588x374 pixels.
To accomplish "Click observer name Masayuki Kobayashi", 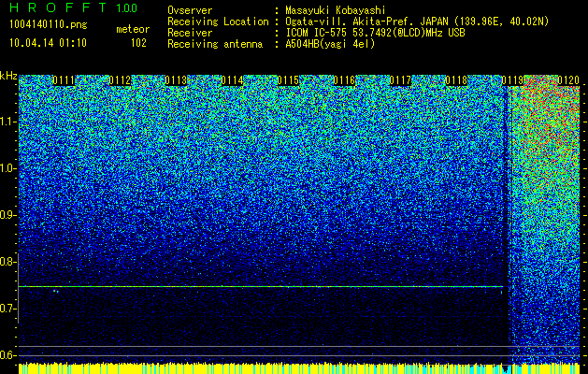I will 336,10.
